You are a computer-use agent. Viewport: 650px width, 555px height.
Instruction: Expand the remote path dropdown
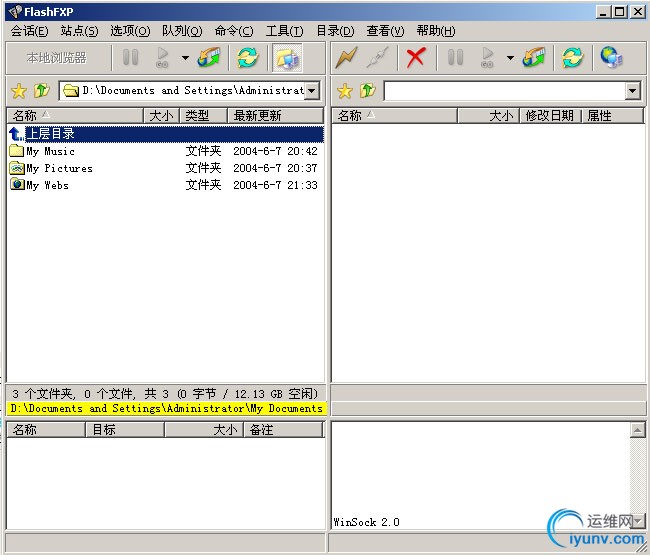(632, 91)
